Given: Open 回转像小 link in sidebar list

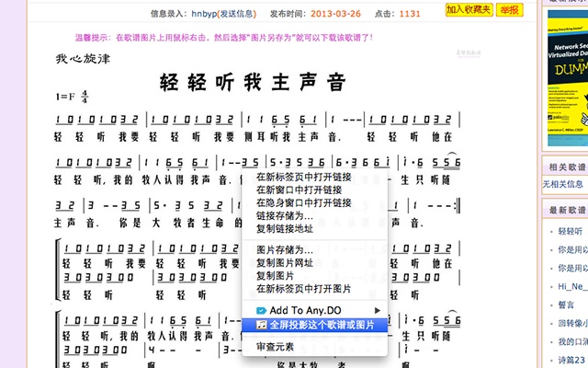Looking at the screenshot, I should pos(572,323).
